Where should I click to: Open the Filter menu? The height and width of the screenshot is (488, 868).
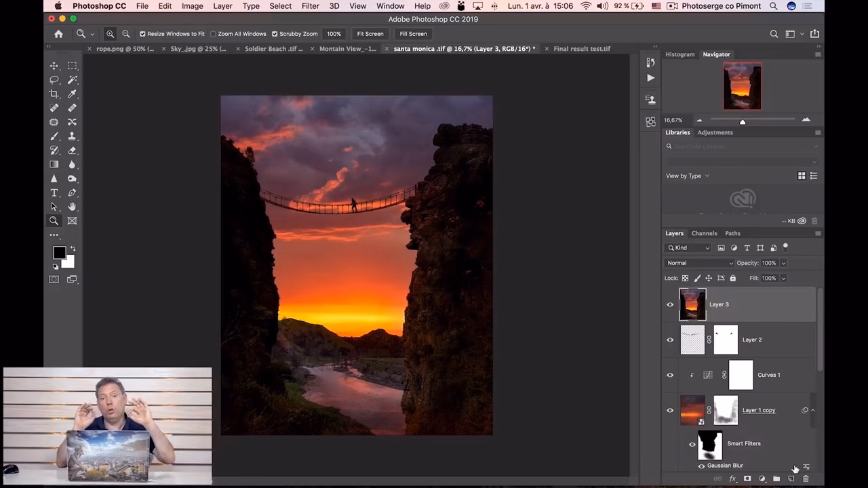pos(310,6)
